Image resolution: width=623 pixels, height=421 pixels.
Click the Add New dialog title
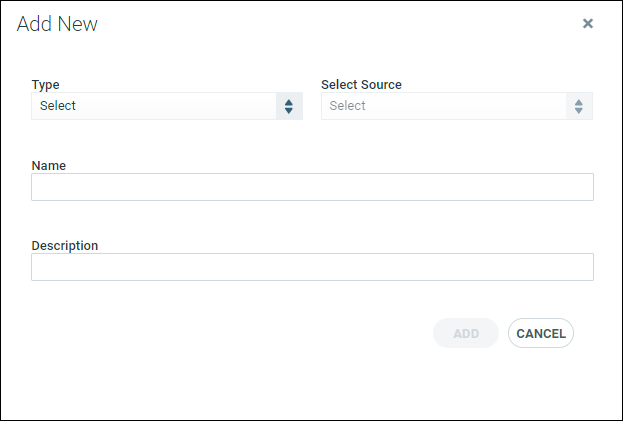coord(57,24)
